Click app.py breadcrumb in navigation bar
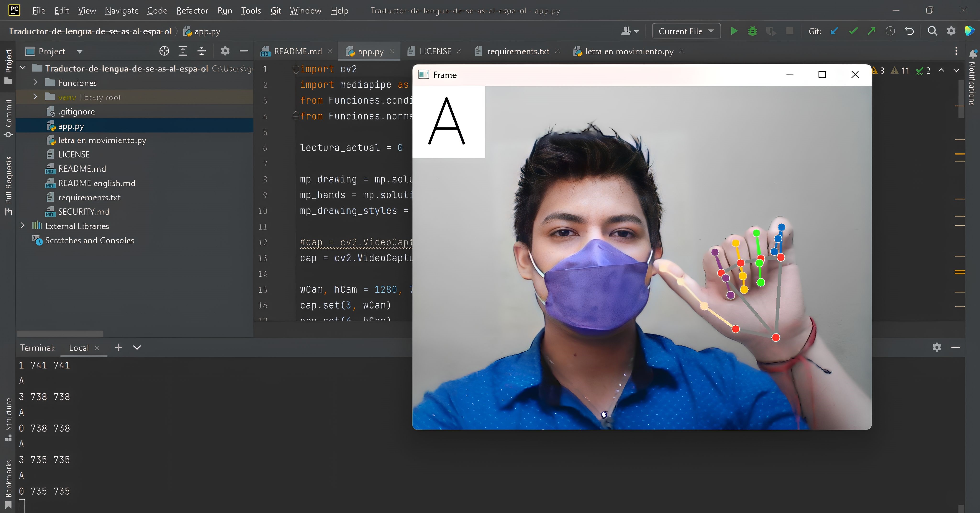 pyautogui.click(x=202, y=31)
